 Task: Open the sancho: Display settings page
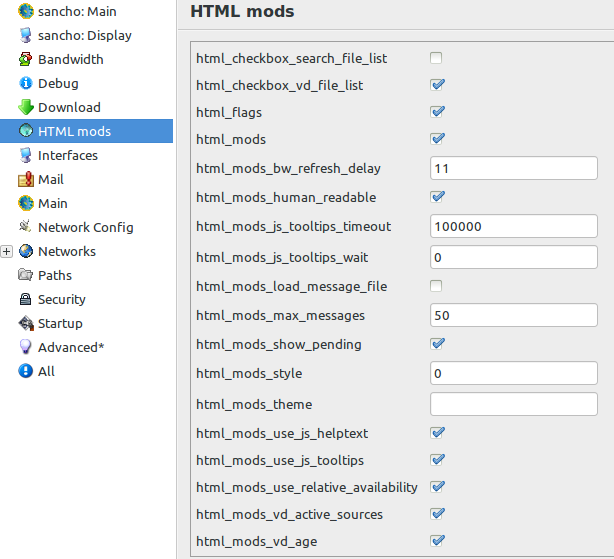(85, 35)
